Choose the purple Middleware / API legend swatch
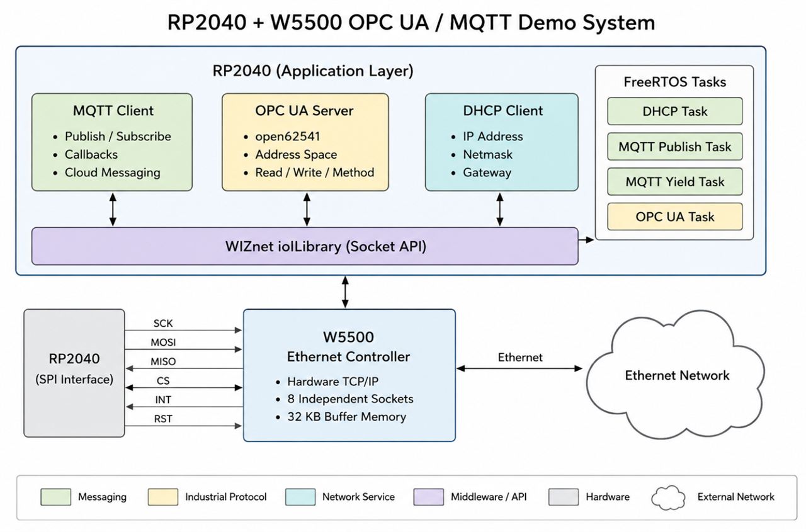806x532 pixels. pos(429,497)
